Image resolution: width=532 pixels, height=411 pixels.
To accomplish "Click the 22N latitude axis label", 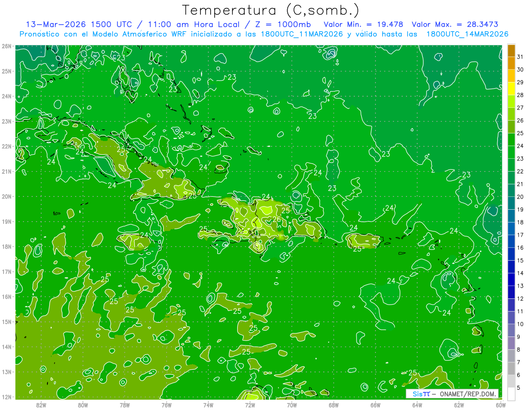I will click(x=6, y=146).
